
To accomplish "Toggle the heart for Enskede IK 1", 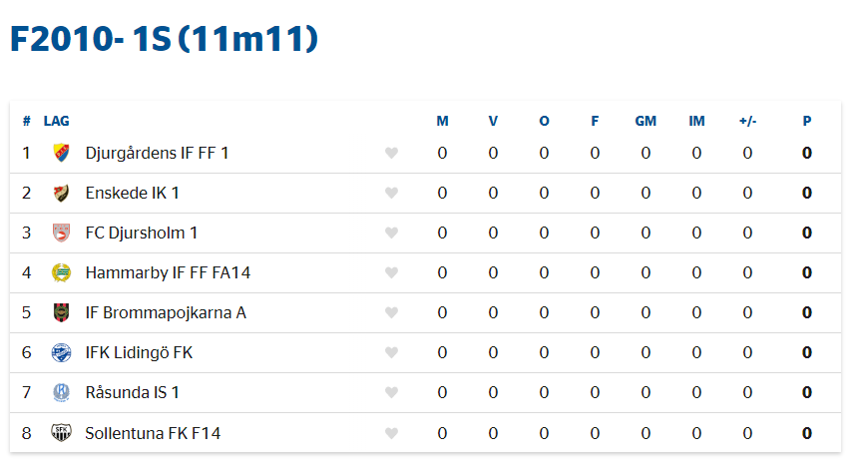I will coord(391,193).
